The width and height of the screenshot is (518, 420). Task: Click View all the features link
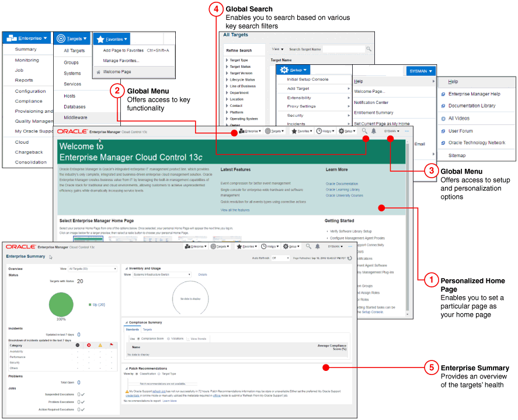pyautogui.click(x=235, y=210)
